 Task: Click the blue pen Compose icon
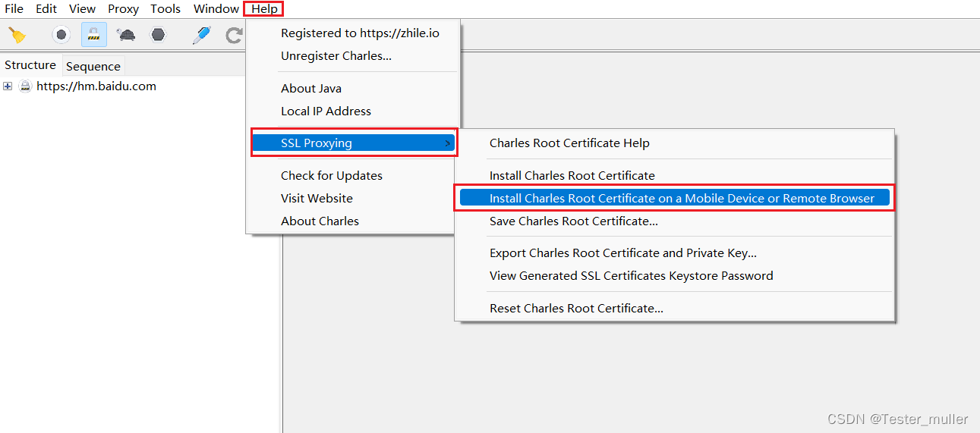pos(201,35)
